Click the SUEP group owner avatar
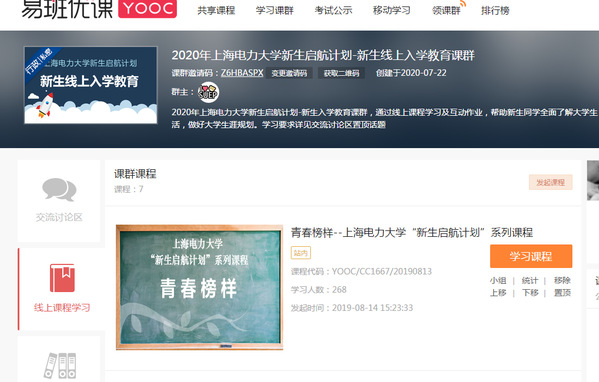 pyautogui.click(x=208, y=92)
